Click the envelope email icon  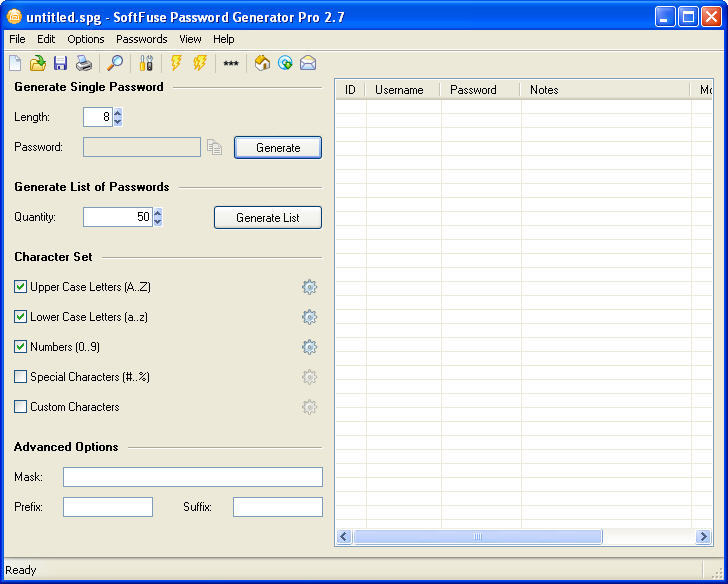(308, 63)
